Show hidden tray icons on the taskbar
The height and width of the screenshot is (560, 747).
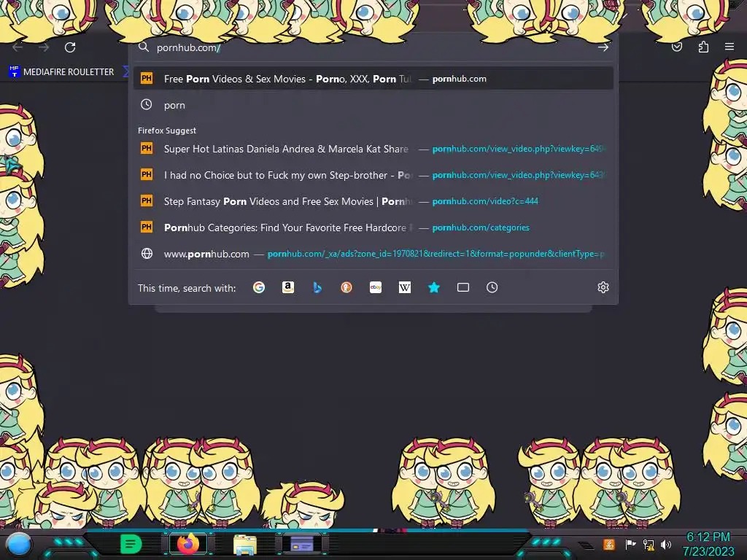tap(586, 545)
